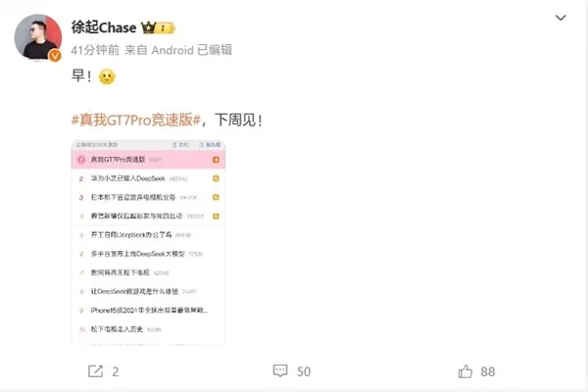Click the repost share icon
Image resolution: width=588 pixels, height=392 pixels.
[95, 371]
